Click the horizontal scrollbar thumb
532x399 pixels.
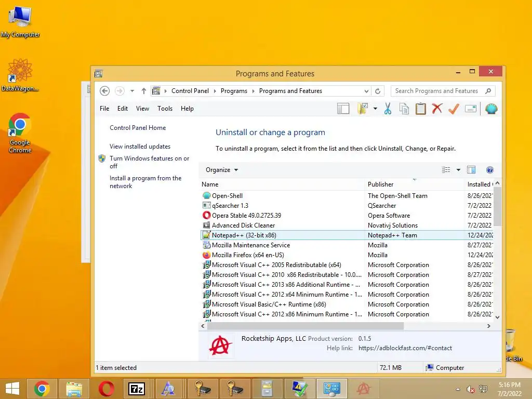[x=305, y=326]
